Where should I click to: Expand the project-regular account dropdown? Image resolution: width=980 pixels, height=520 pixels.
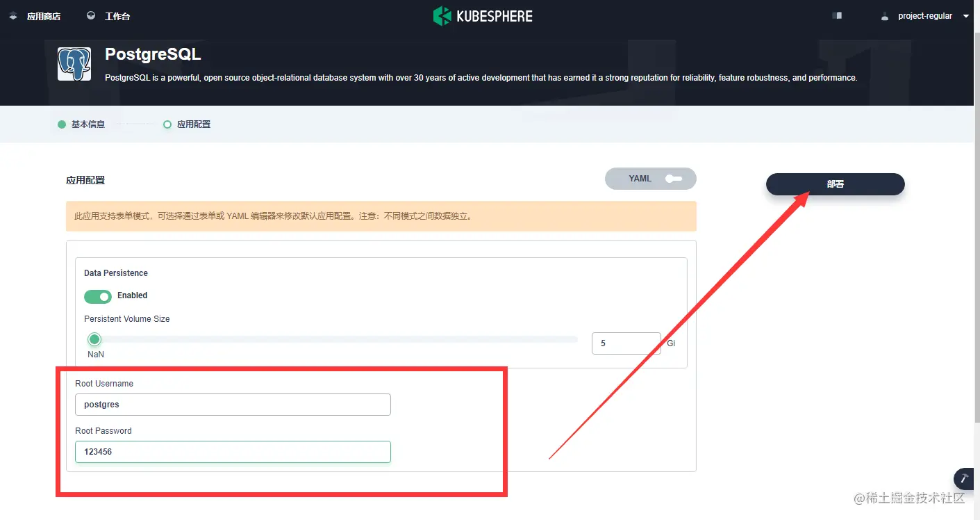(966, 16)
